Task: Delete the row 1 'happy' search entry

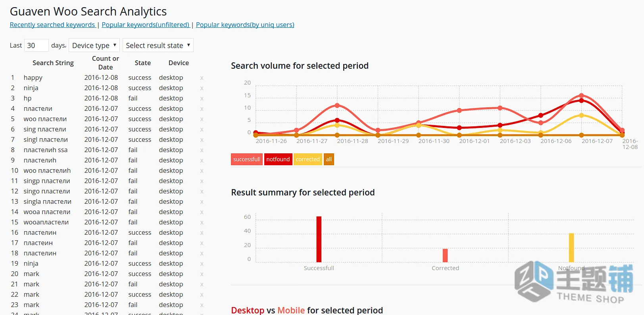Action: click(x=202, y=78)
